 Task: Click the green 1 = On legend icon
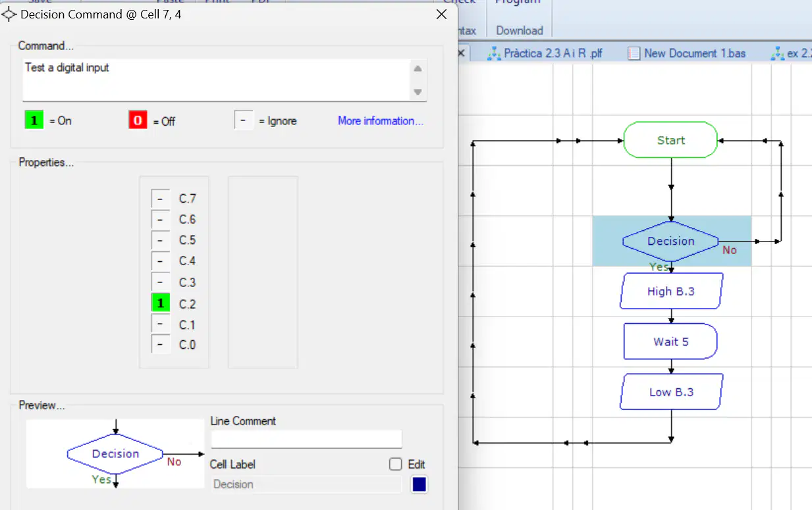(34, 120)
